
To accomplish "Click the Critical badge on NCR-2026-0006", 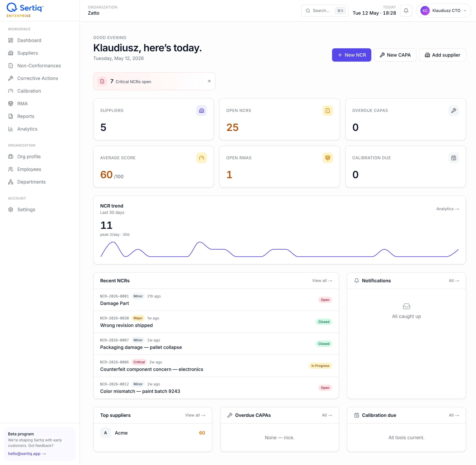I will tap(139, 362).
